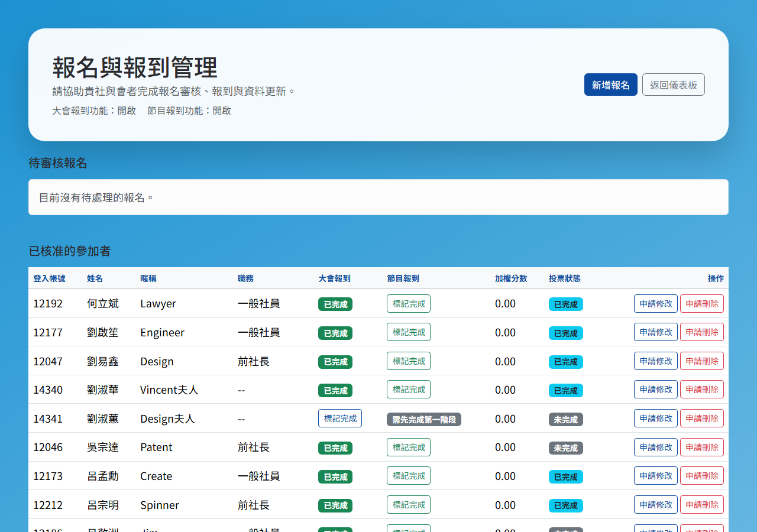757x532 pixels.
Task: Click the 新增報名 button
Action: pos(610,85)
